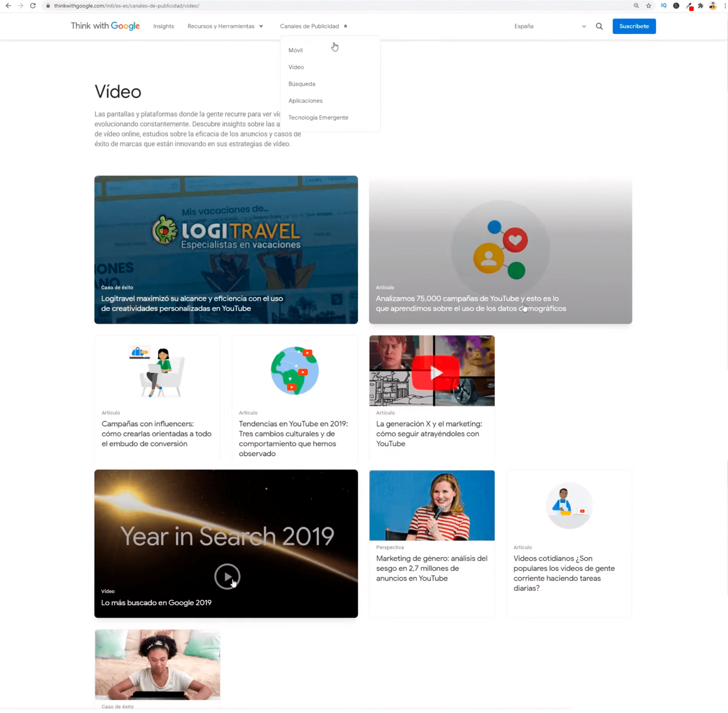Select Móvil from the dropdown menu

[x=296, y=50]
